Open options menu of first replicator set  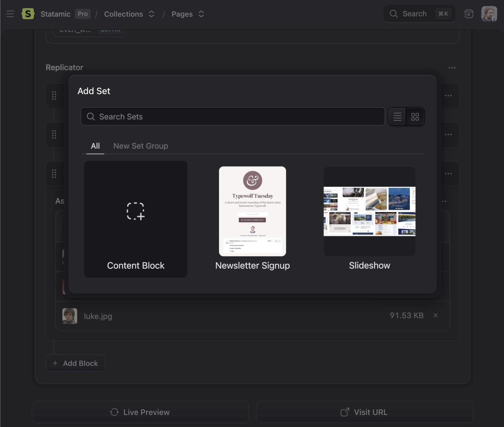point(448,96)
